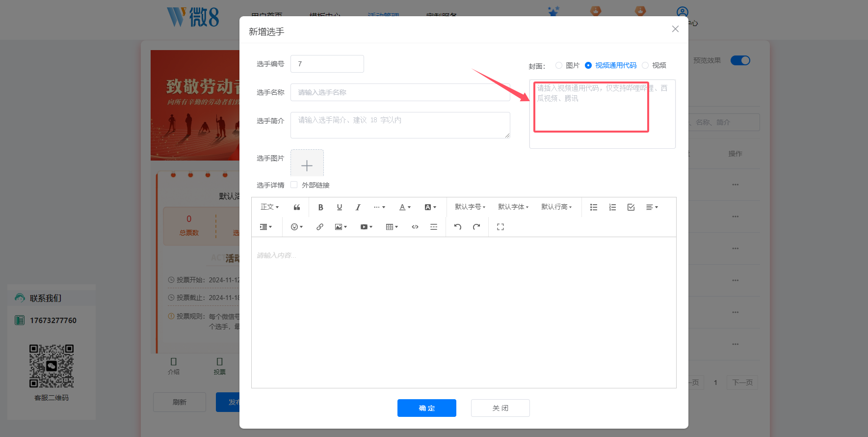Select 视频 cover radio option
Screen dimensions: 868x437
645,65
